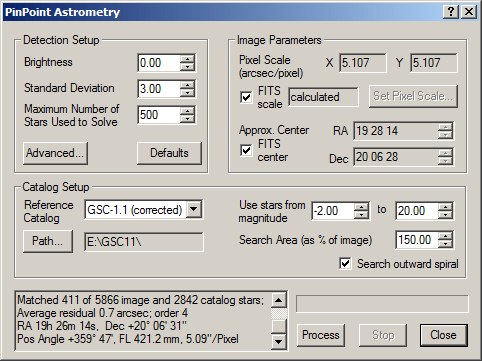
Task: Click the title bar Help question mark
Action: (451, 12)
